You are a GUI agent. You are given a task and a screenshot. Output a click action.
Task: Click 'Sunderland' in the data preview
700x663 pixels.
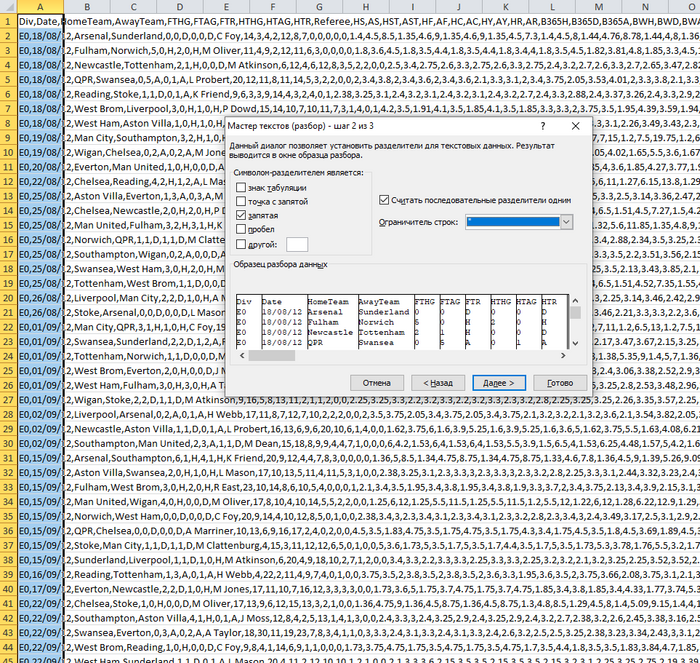(x=384, y=312)
